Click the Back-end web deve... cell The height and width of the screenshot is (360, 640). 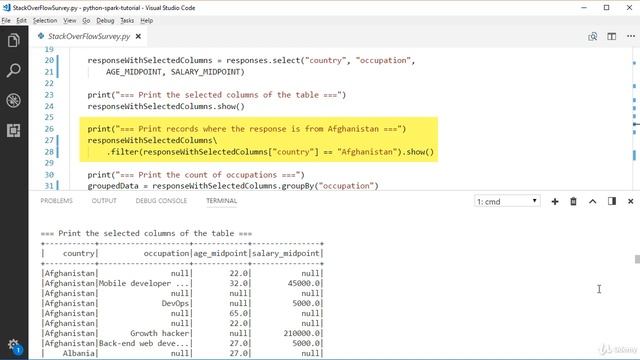point(144,343)
